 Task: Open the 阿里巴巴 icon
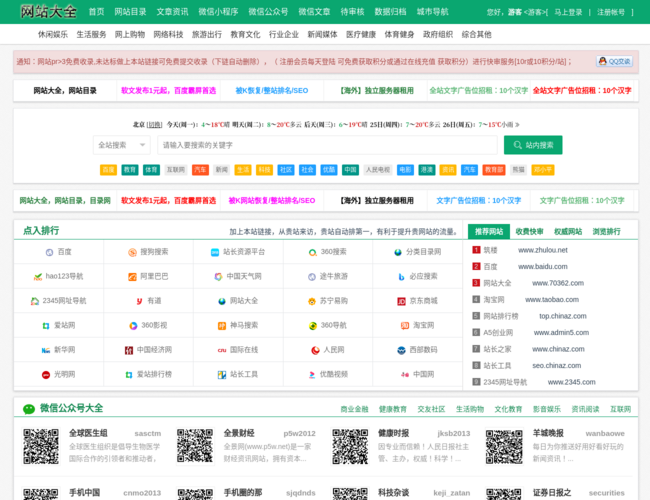(x=132, y=277)
